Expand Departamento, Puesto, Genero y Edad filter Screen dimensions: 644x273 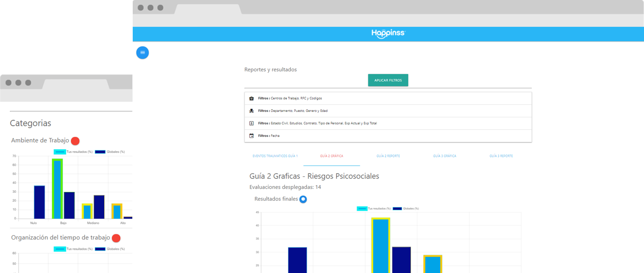click(388, 111)
